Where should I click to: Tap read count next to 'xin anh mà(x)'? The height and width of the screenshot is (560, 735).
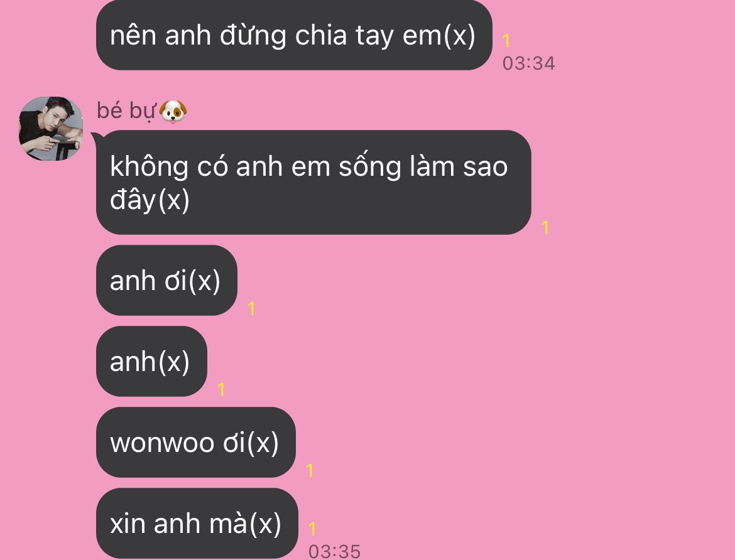(x=312, y=529)
